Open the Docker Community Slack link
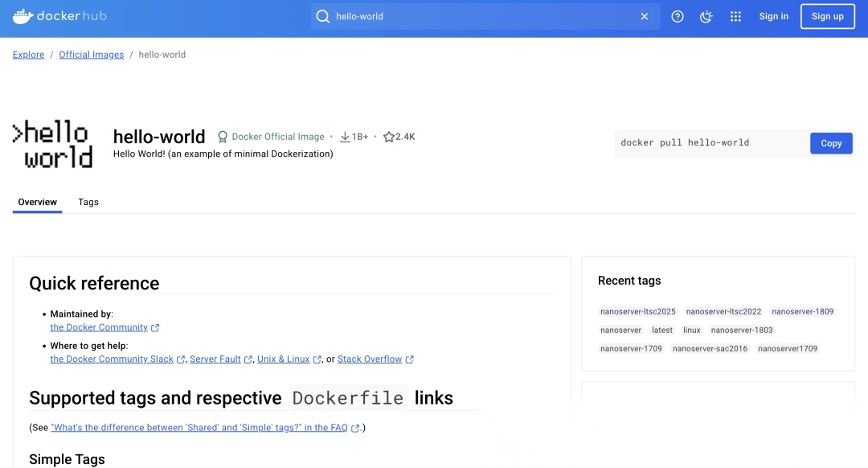 point(112,359)
